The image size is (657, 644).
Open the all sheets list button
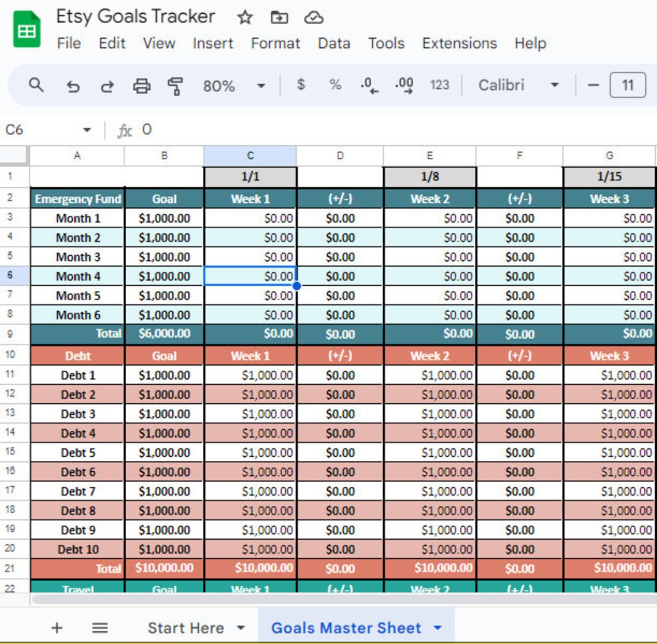point(99,627)
